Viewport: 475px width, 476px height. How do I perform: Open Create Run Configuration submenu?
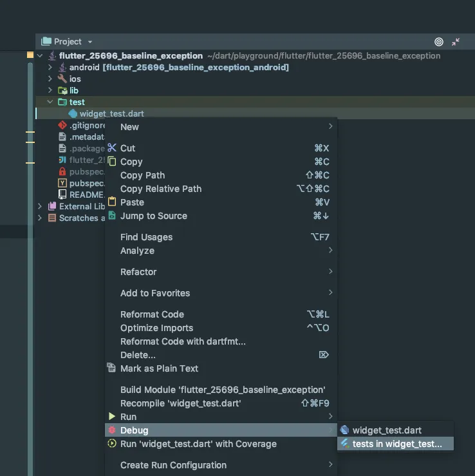pos(221,465)
